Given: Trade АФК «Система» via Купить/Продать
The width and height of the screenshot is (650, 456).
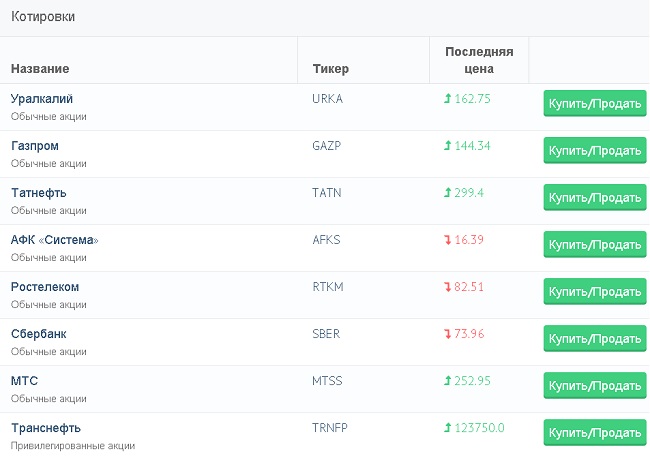Looking at the screenshot, I should [595, 244].
